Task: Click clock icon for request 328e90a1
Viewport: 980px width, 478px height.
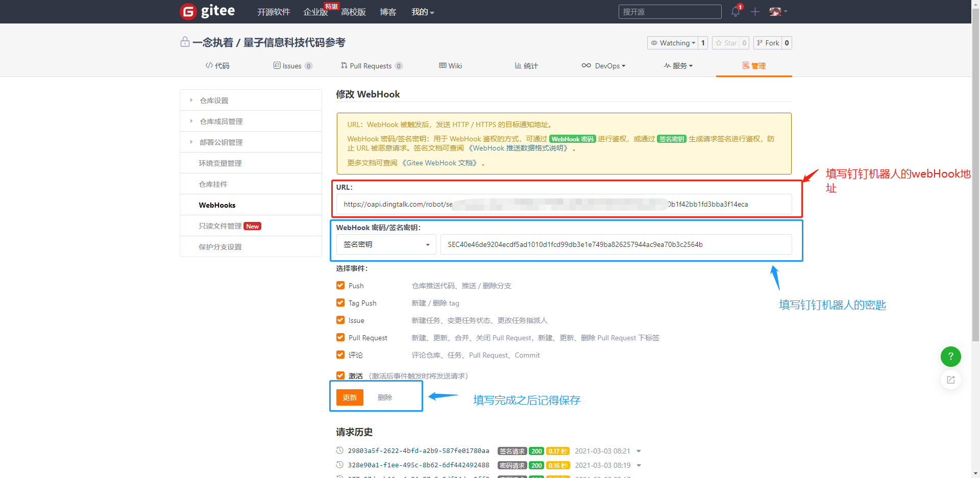Action: click(x=340, y=465)
